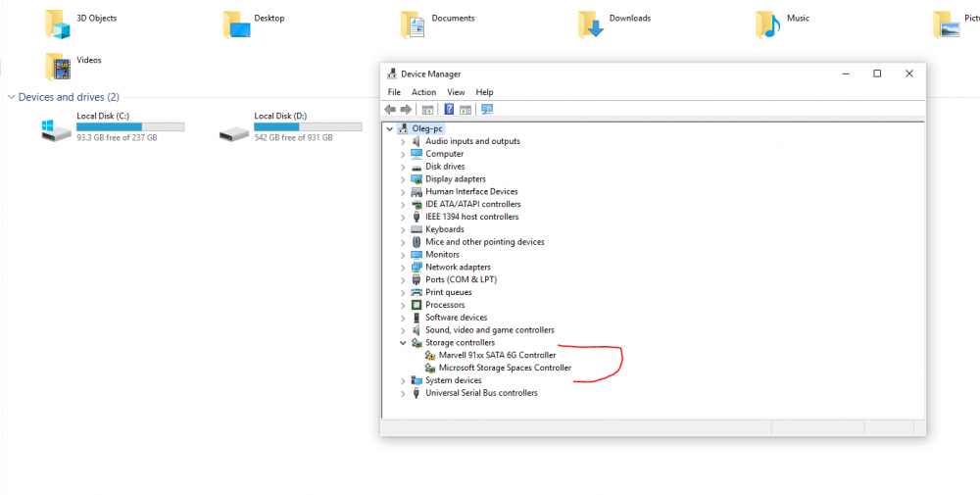Click the Ports (COM & LPT) icon
980x495 pixels.
(416, 279)
